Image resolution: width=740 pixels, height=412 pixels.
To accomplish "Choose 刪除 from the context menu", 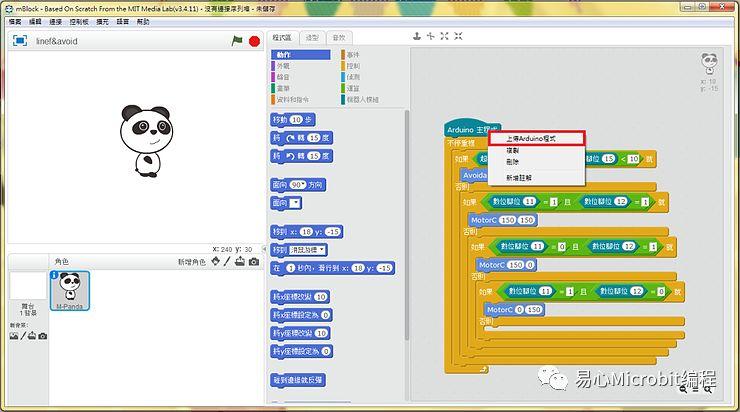I will click(x=537, y=162).
